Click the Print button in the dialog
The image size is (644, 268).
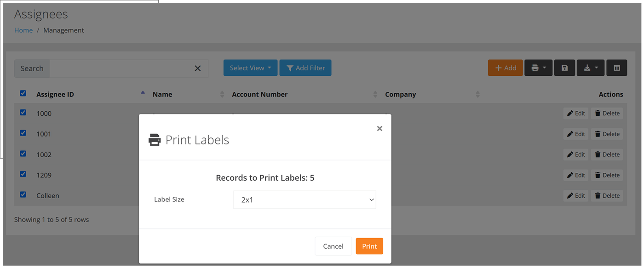pyautogui.click(x=369, y=246)
